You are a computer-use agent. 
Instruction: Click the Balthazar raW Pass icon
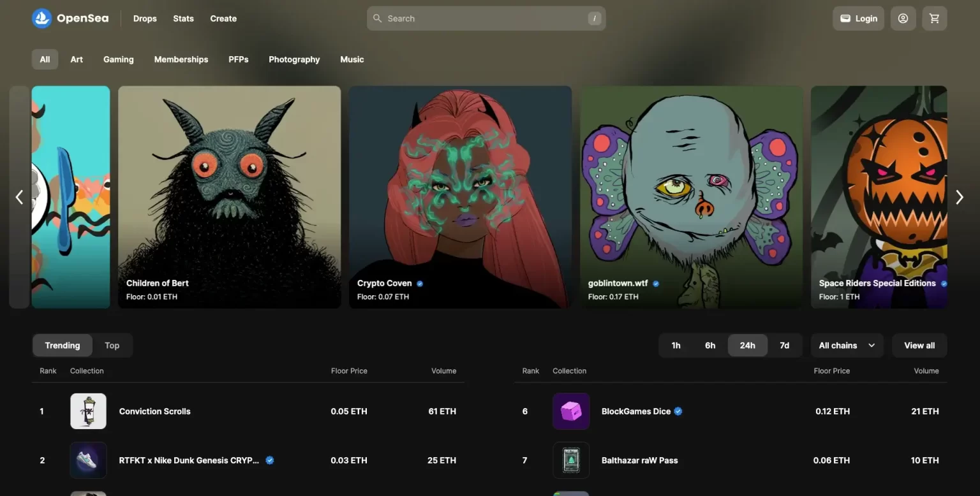[570, 460]
